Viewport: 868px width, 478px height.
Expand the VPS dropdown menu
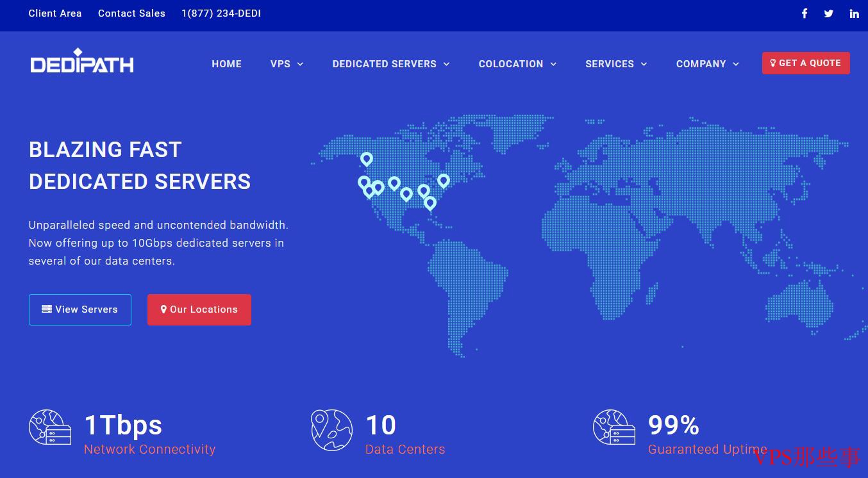tap(287, 64)
